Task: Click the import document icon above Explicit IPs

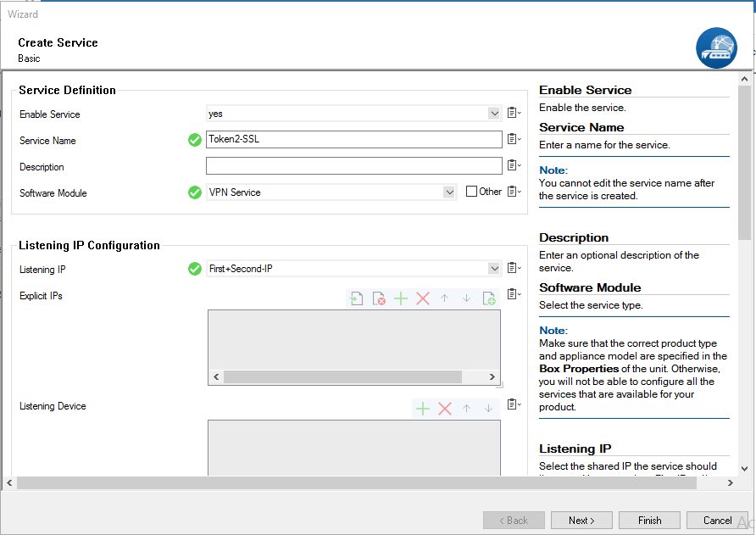Action: (x=357, y=298)
